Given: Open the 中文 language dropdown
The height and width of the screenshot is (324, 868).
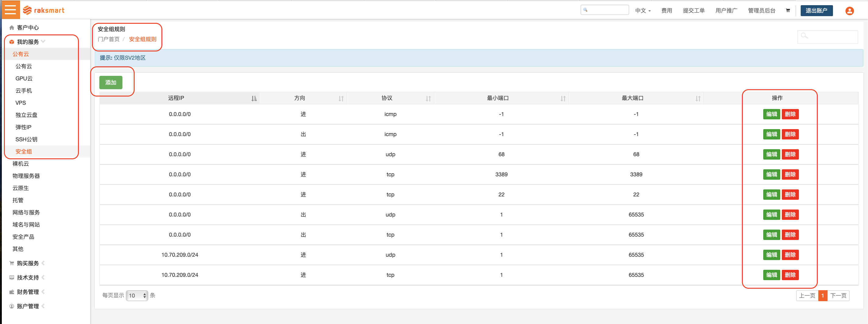Looking at the screenshot, I should coord(643,10).
